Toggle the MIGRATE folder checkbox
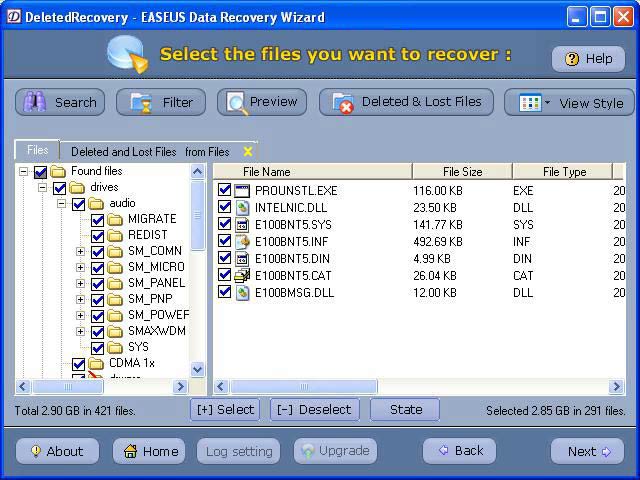 pos(97,220)
